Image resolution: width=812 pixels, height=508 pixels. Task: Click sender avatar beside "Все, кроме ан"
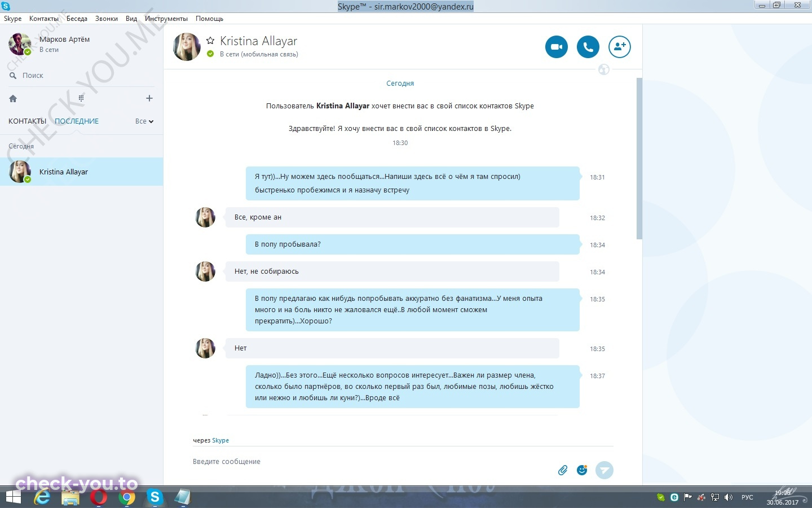(205, 217)
